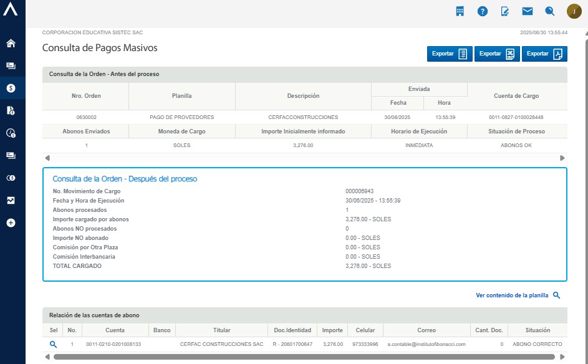Open the chart graph sidebar icon

pos(11,200)
